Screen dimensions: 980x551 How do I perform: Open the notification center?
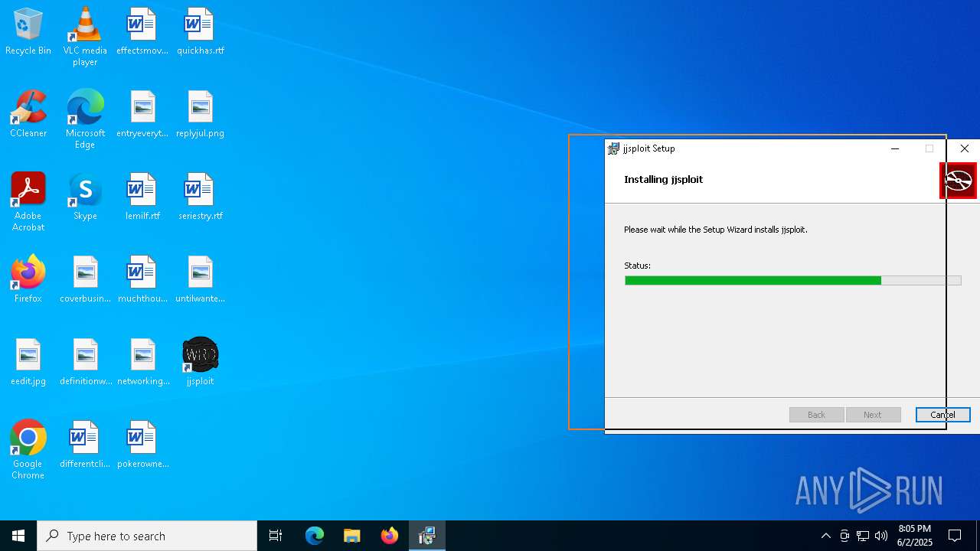click(955, 536)
